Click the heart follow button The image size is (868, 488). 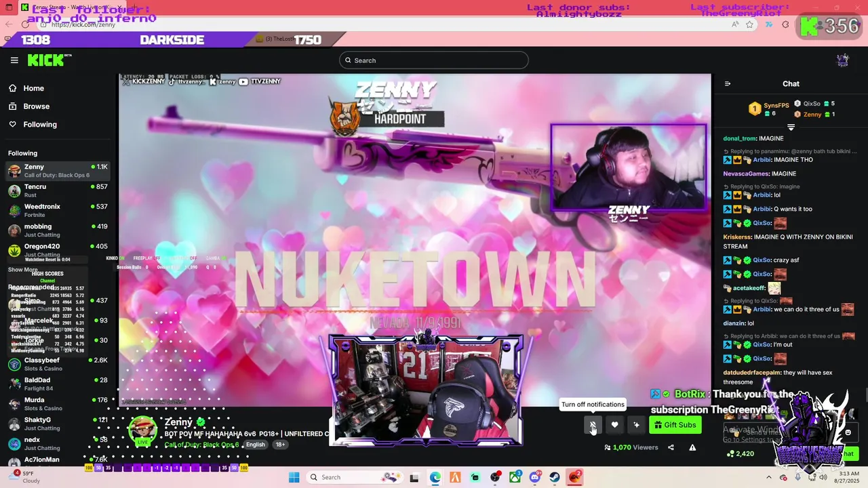[614, 425]
